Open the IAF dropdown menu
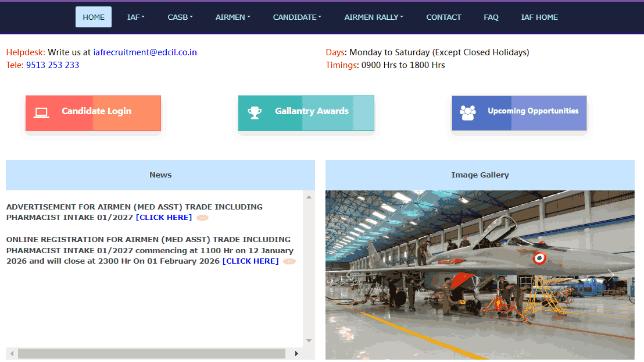644x362 pixels. 135,17
